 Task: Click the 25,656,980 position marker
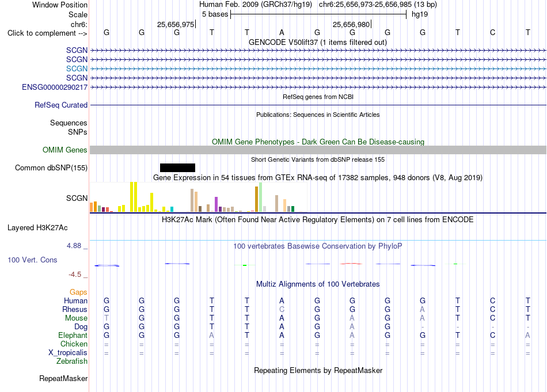point(352,24)
